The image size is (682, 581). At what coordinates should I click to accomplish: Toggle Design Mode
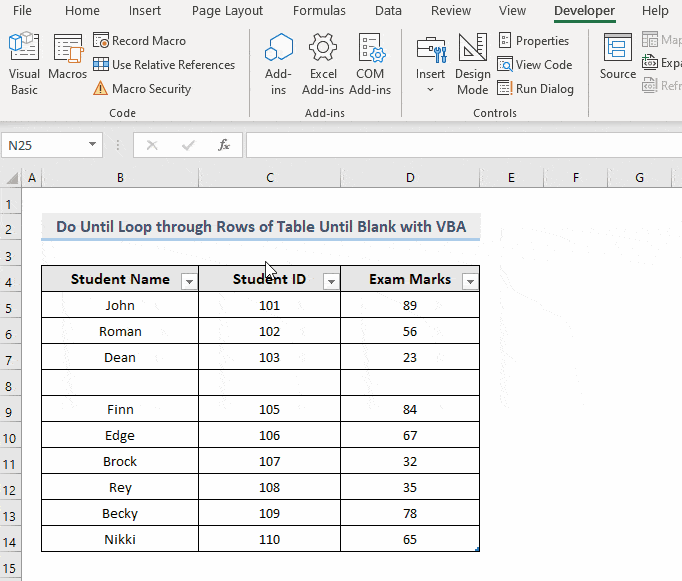coord(473,63)
